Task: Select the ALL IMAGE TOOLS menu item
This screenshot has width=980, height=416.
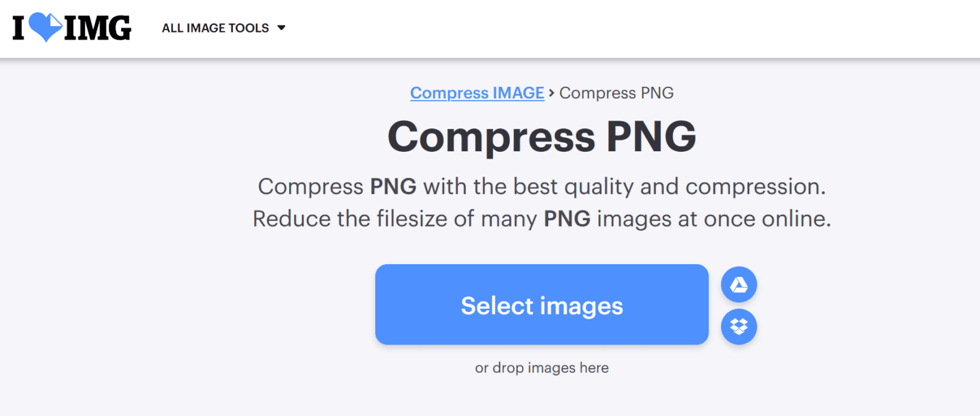Action: (x=216, y=28)
